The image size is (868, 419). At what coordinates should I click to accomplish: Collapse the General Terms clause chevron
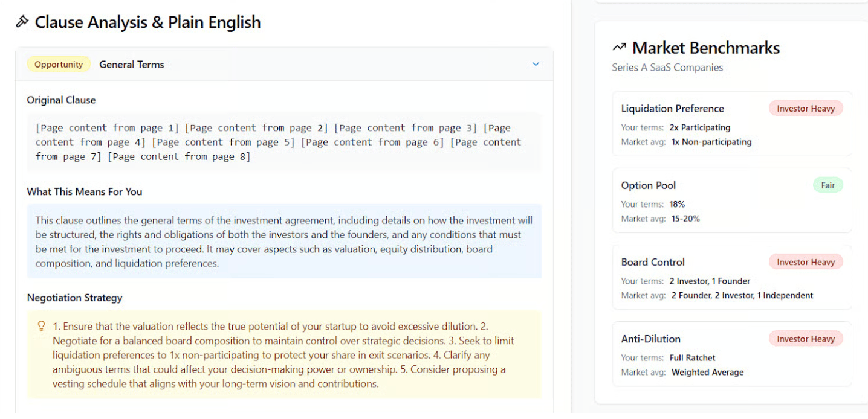pos(536,64)
